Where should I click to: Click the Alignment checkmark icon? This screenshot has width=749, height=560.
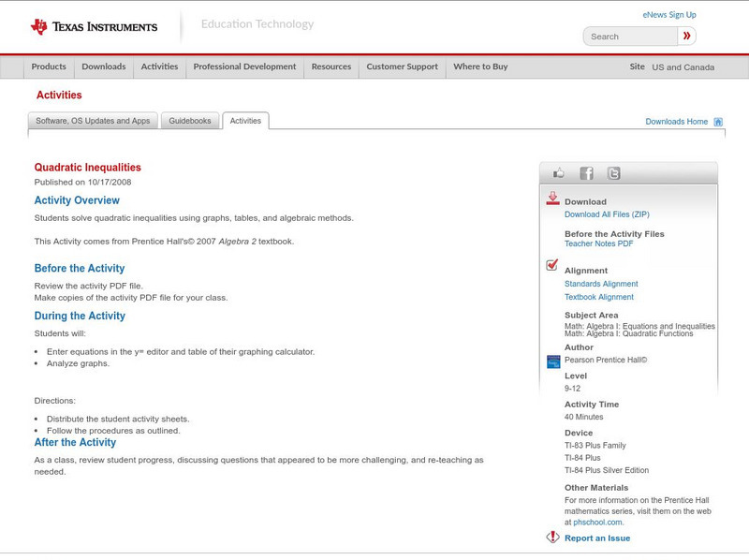[x=552, y=266]
